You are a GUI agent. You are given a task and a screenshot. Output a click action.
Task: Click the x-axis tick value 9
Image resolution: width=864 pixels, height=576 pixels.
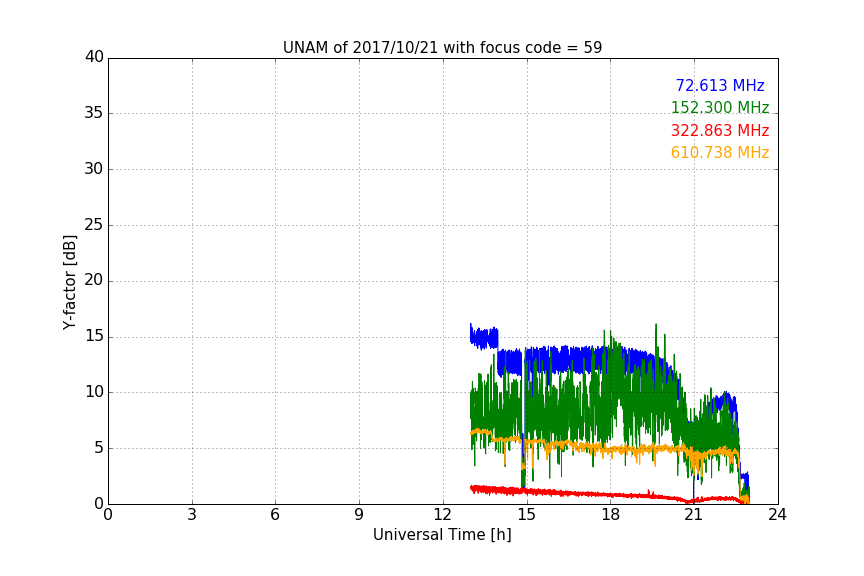[x=359, y=515]
